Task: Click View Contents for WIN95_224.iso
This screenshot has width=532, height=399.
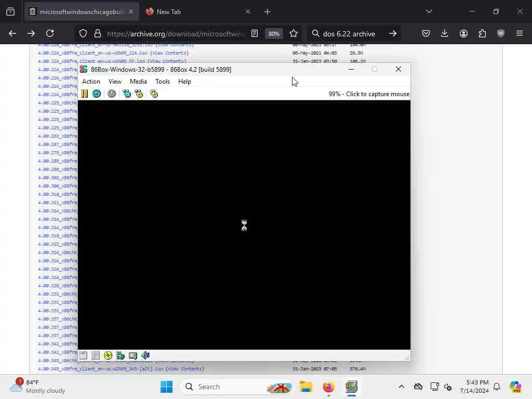Action: (x=169, y=53)
